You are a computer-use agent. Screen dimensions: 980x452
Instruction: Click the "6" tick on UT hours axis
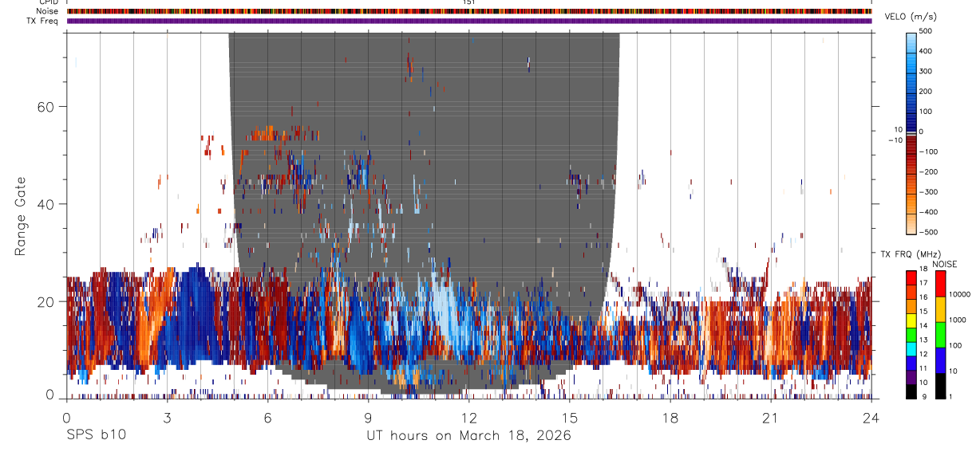268,418
